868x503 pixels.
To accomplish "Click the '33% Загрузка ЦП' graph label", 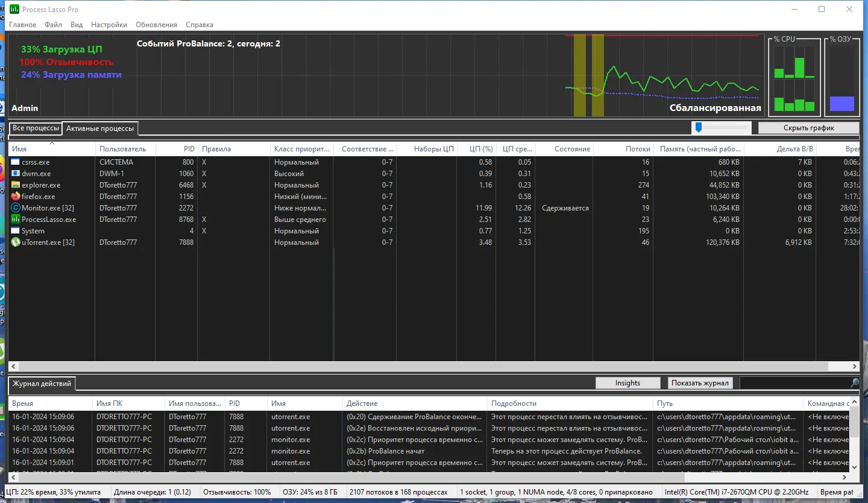I will 62,49.
